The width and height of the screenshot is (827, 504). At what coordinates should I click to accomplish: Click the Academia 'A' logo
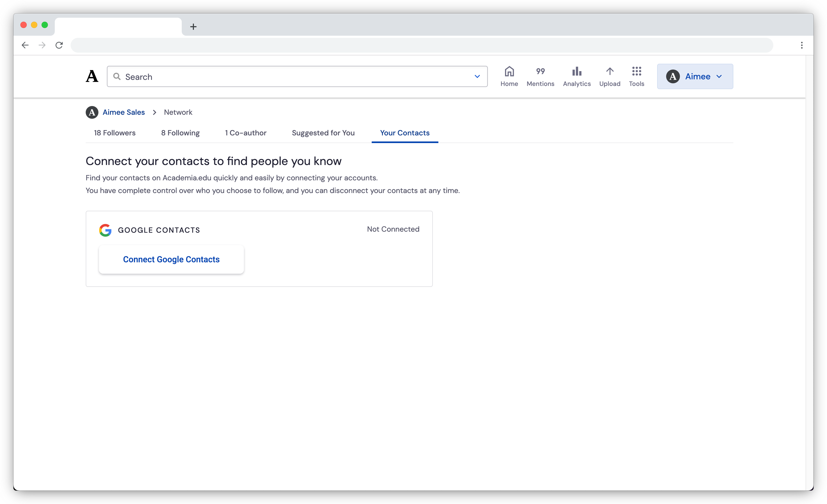[x=92, y=76]
